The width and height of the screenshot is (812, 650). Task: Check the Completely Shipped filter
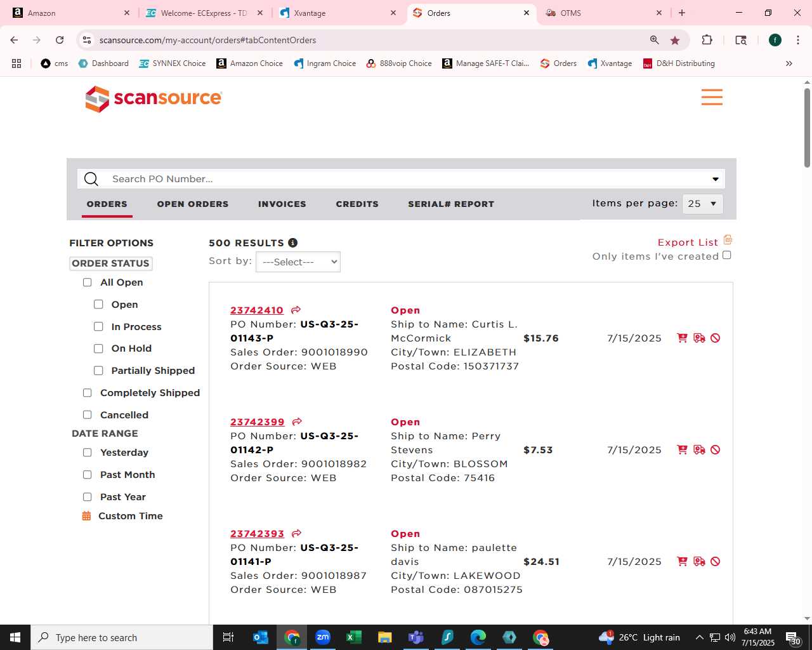click(x=88, y=393)
